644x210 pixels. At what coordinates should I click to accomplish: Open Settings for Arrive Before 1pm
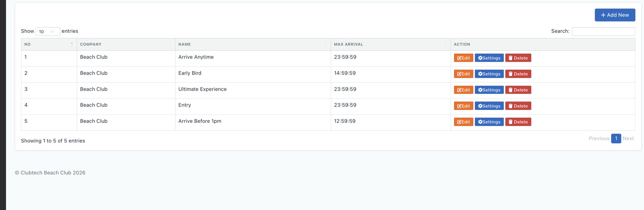point(489,122)
